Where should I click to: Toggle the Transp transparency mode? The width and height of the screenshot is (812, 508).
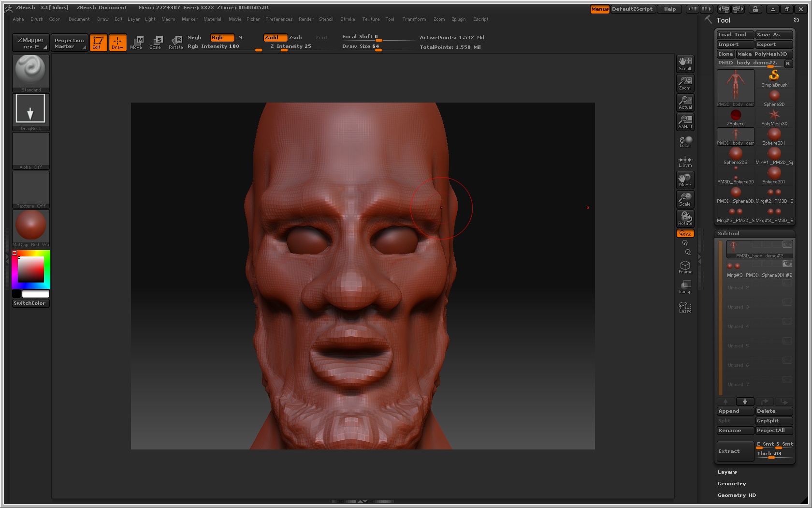click(685, 286)
